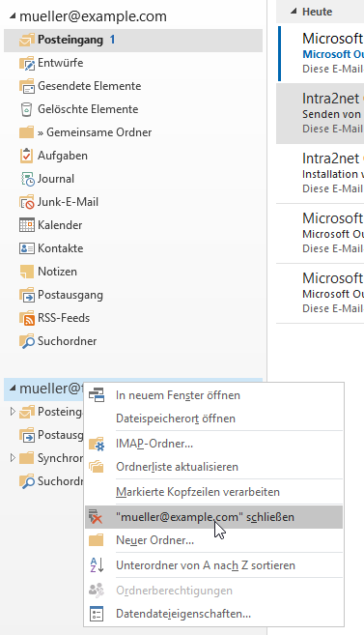
Task: Collapse the Heute message group
Action: click(294, 12)
